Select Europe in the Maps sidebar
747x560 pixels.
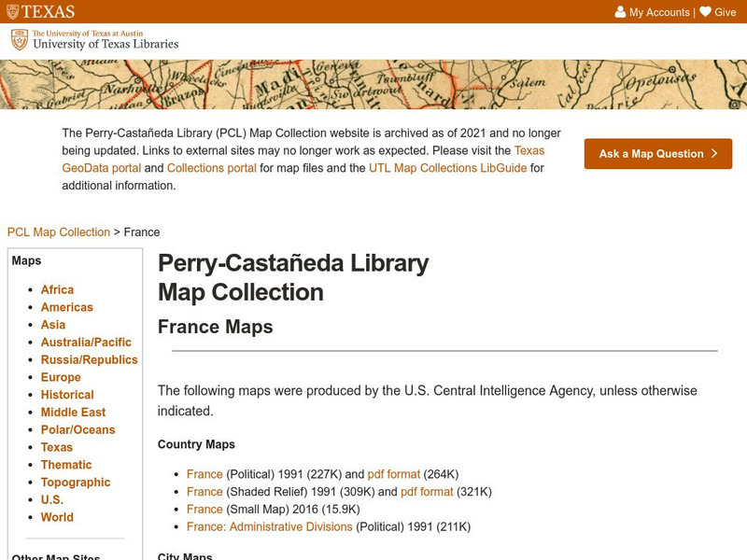tap(61, 377)
